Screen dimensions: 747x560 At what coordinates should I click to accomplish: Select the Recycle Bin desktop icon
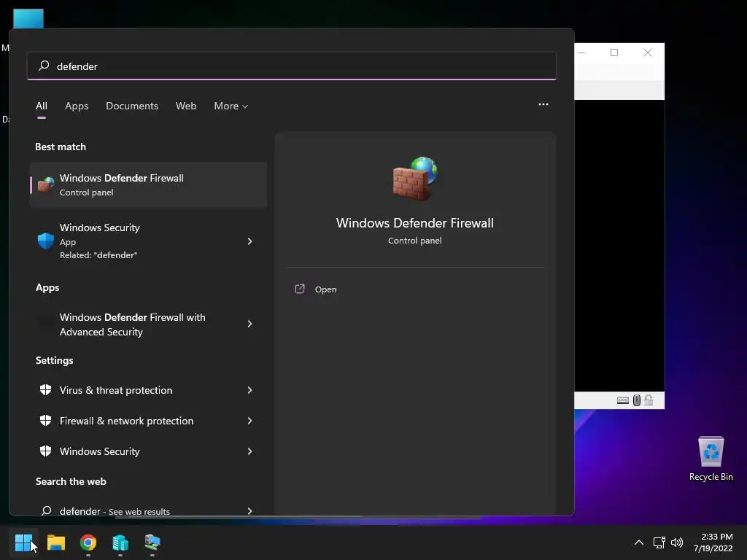[711, 458]
